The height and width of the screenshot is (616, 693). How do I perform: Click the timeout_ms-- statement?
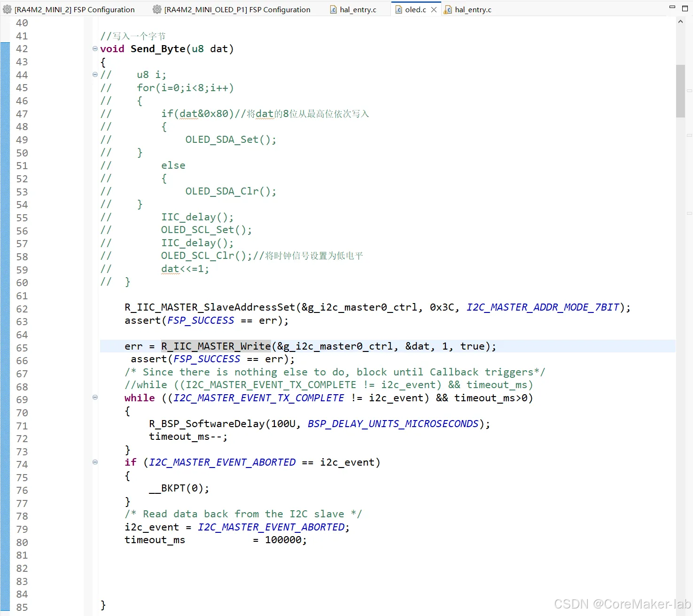coord(188,437)
